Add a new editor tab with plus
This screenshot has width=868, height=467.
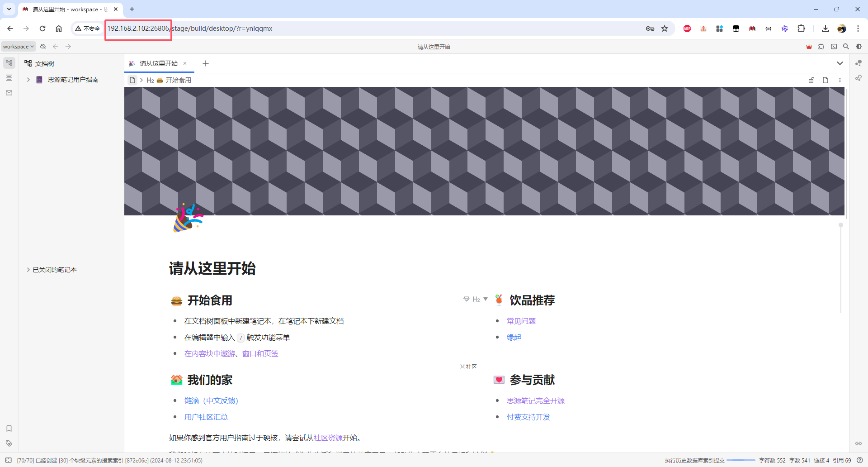pyautogui.click(x=206, y=63)
